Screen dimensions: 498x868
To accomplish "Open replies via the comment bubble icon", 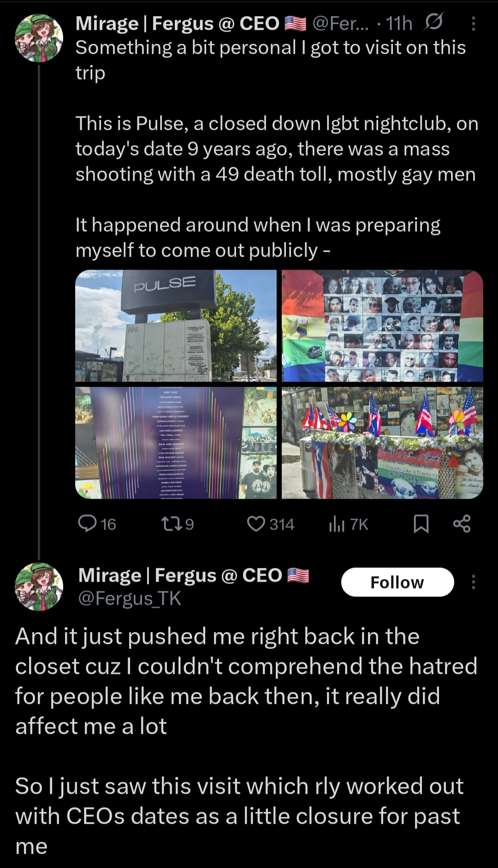I will (87, 524).
